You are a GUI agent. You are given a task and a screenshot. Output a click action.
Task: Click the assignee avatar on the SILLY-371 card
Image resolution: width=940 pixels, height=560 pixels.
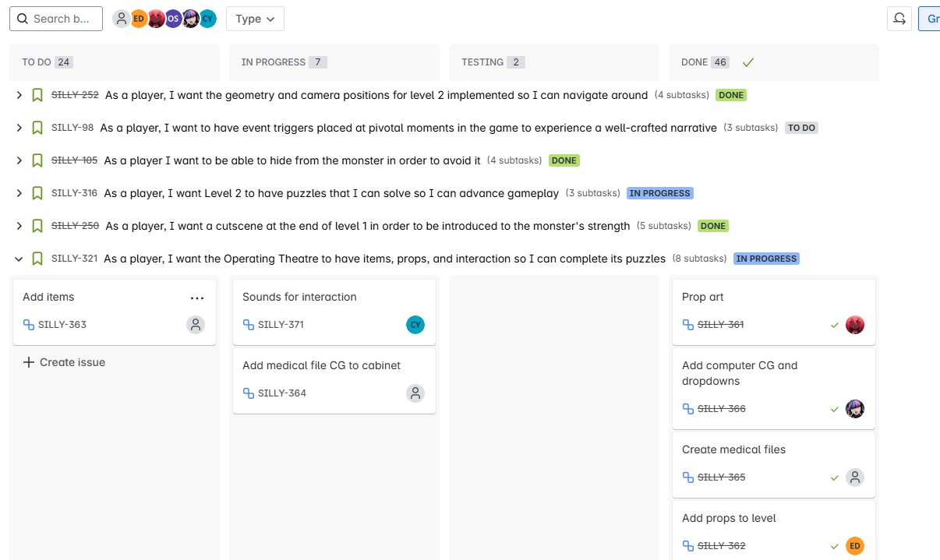[x=415, y=325]
